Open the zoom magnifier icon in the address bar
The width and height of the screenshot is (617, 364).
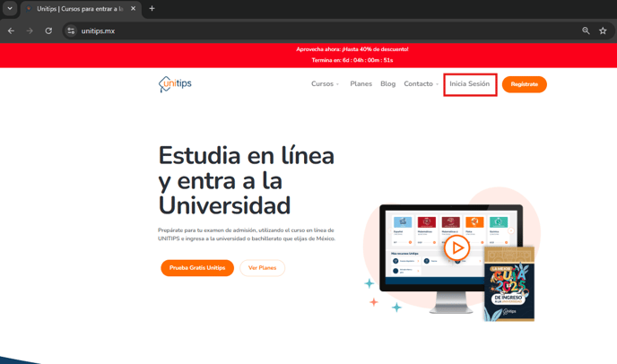[586, 30]
